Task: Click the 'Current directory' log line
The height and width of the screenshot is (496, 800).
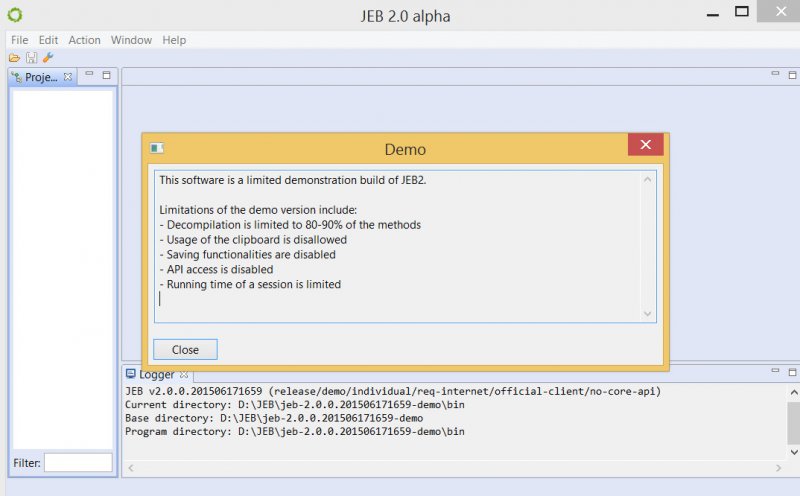Action: (x=295, y=405)
